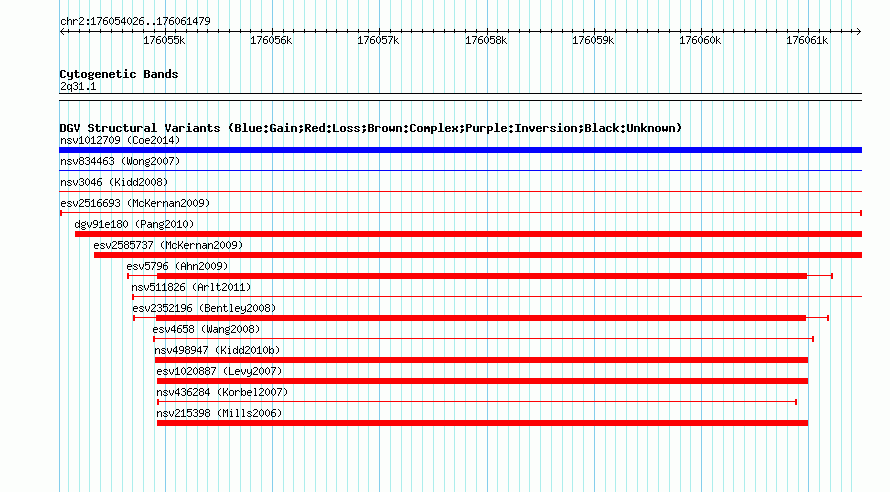Select the nsv215398 (Mills2006) label
Screen dimensions: 890x492
[x=219, y=413]
